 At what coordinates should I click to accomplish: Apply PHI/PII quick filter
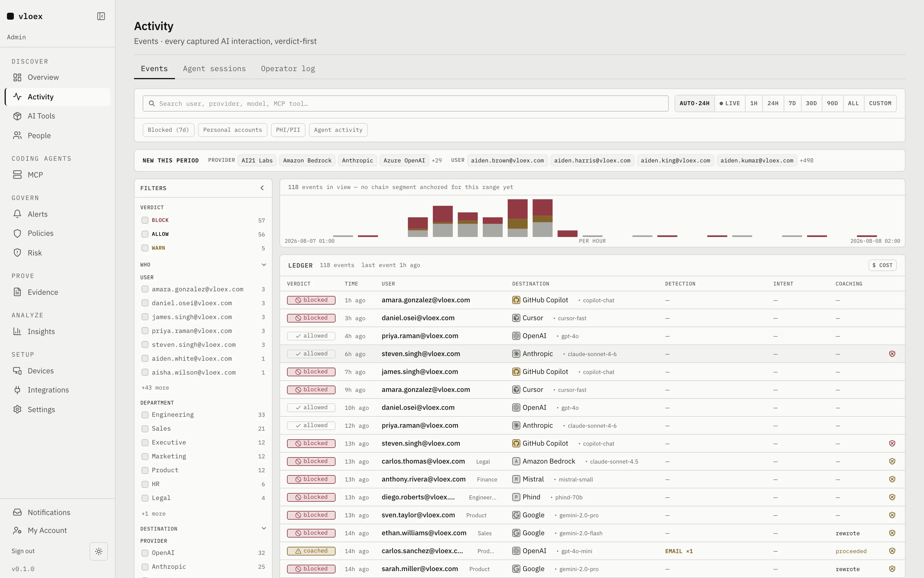point(288,130)
